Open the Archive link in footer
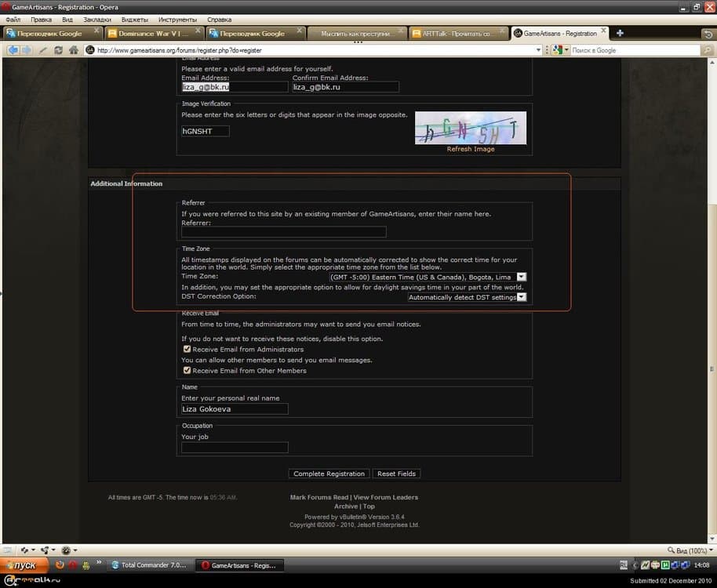Image resolution: width=717 pixels, height=588 pixels. point(346,506)
